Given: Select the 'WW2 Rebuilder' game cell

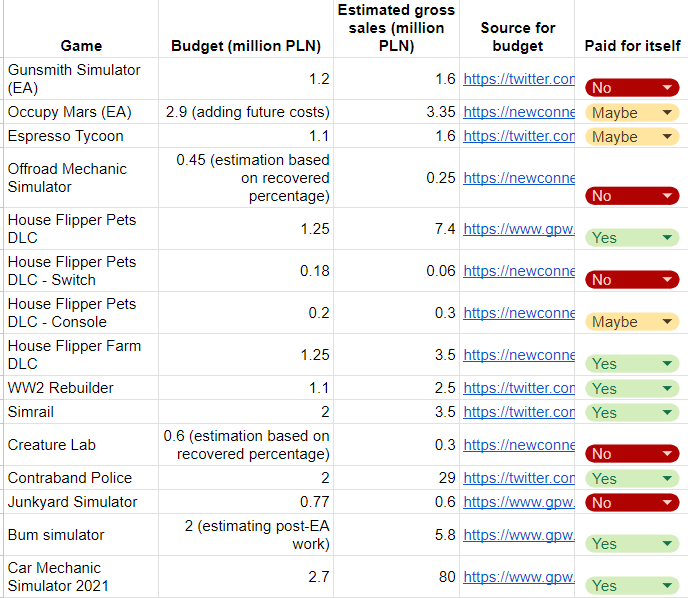Looking at the screenshot, I should [x=81, y=388].
